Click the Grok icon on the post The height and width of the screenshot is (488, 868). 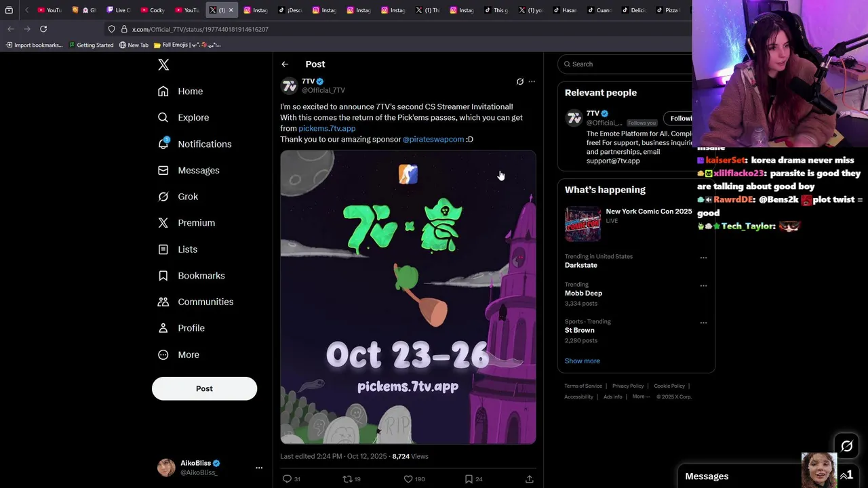click(520, 81)
